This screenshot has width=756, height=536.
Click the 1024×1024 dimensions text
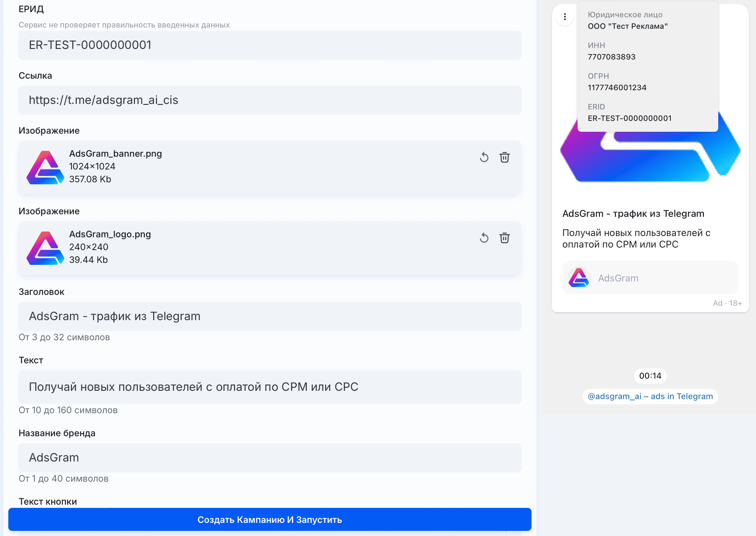pos(92,166)
